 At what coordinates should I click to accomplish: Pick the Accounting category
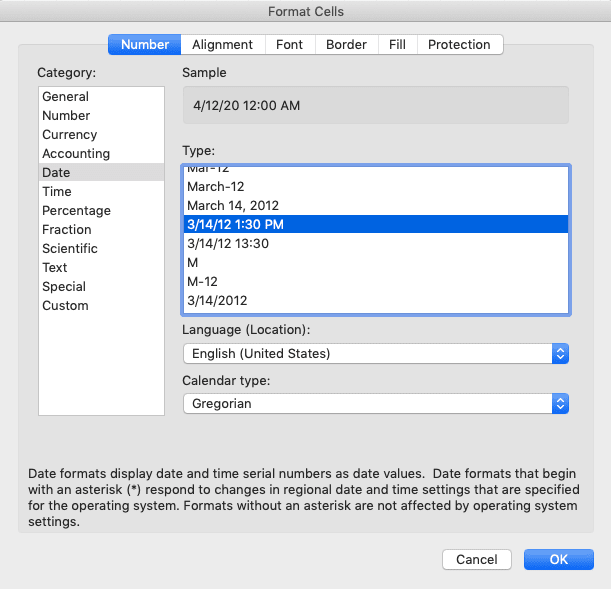point(101,153)
